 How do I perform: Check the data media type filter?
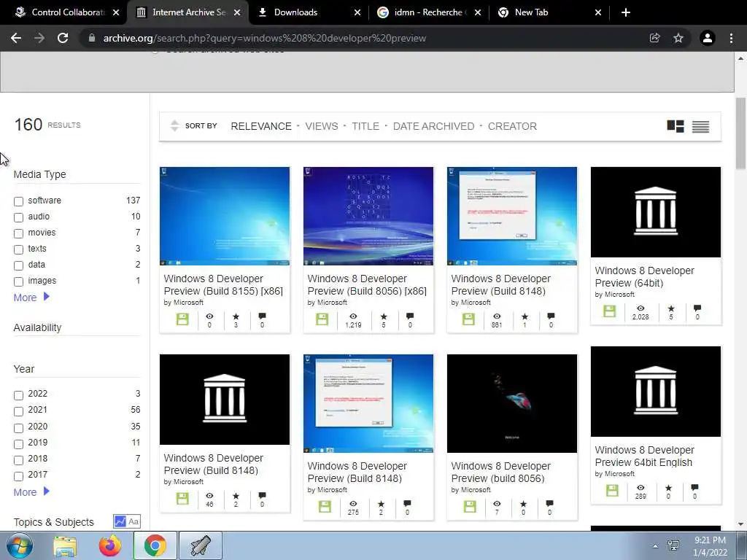(18, 265)
